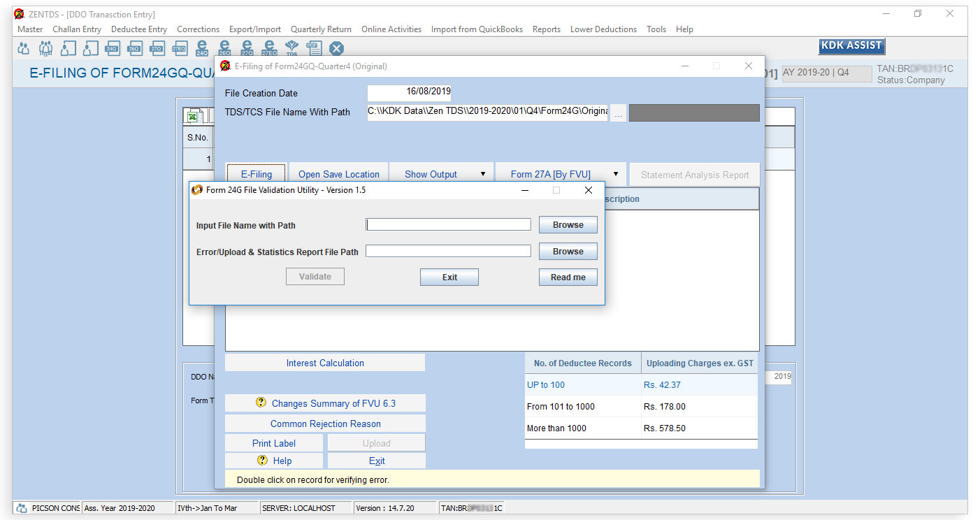The image size is (980, 520).
Task: Select the 'UP to 100' row cell
Action: pyautogui.click(x=583, y=385)
